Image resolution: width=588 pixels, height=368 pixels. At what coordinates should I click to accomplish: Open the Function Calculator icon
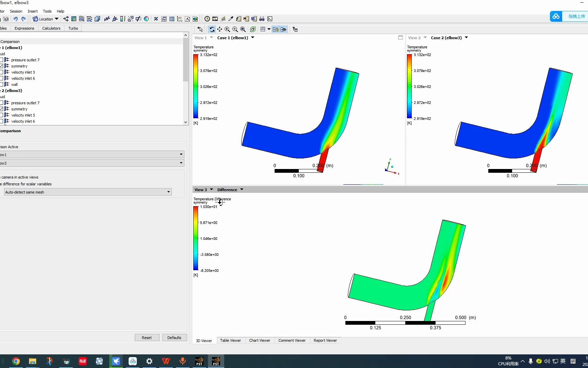point(239,19)
